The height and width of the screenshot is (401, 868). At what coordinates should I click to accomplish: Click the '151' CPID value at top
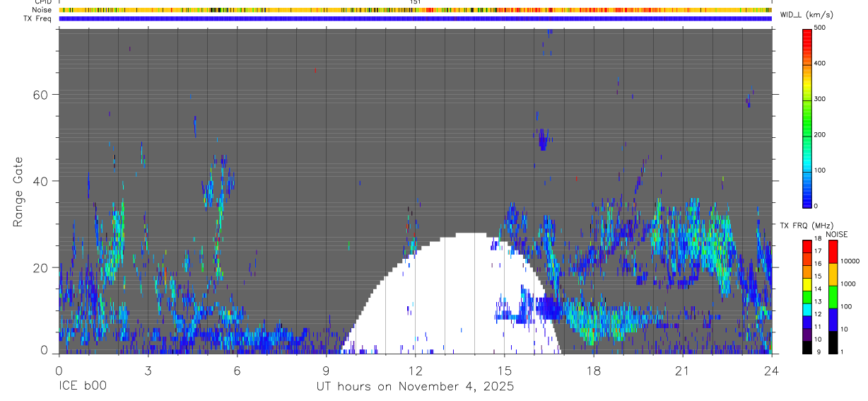[x=415, y=2]
